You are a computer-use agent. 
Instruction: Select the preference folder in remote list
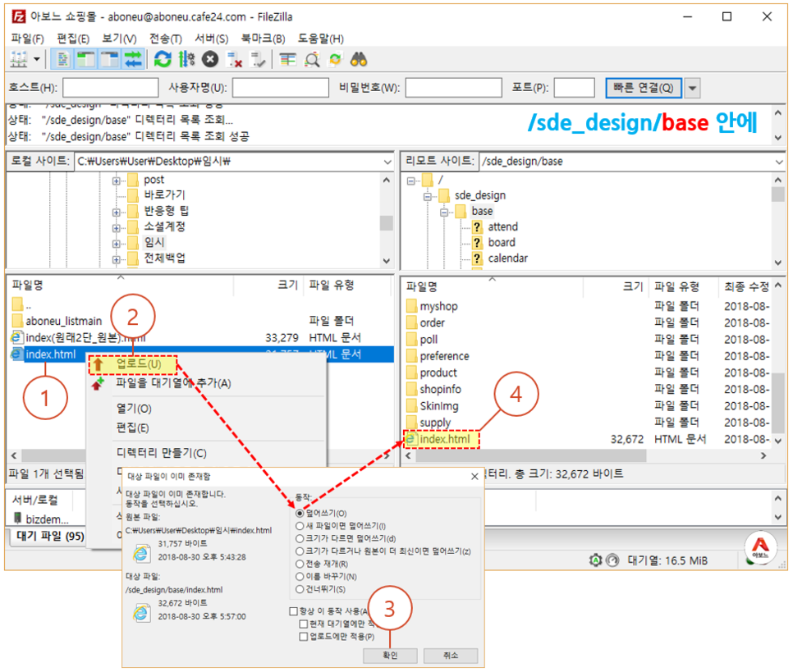(x=444, y=356)
